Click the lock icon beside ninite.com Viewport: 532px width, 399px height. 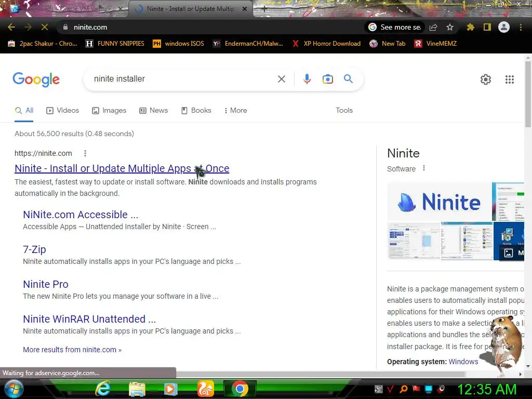click(65, 27)
